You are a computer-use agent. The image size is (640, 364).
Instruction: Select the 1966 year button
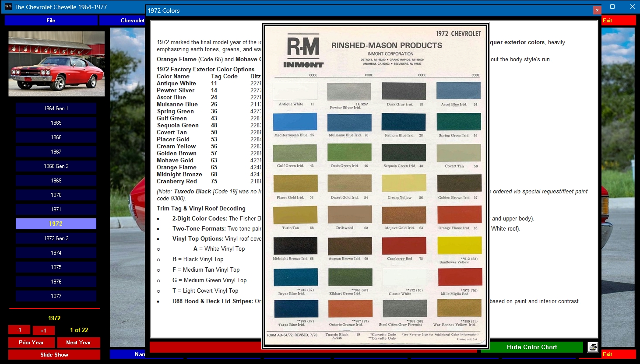pyautogui.click(x=56, y=137)
